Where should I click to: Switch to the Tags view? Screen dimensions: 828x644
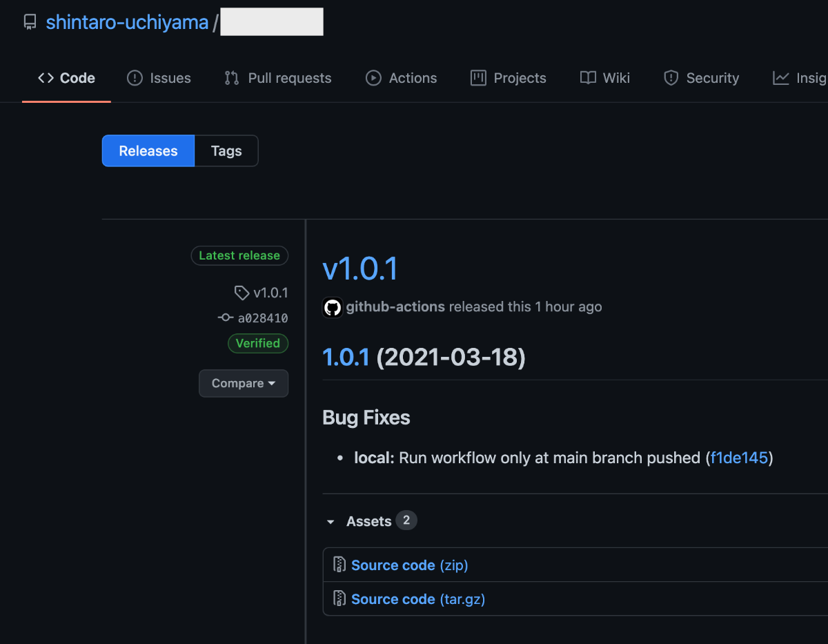click(x=226, y=150)
